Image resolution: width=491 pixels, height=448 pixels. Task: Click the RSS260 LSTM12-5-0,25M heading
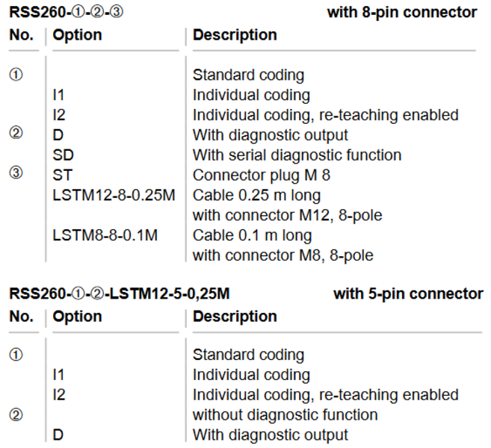coord(120,293)
